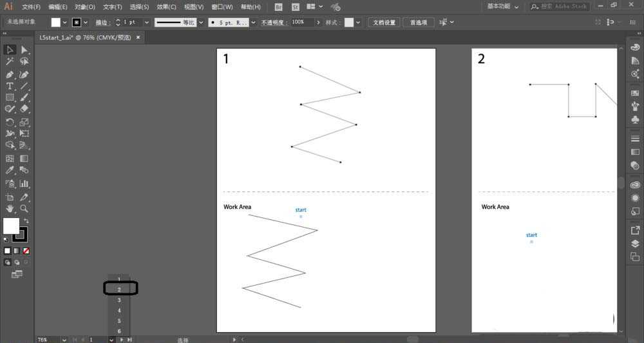The width and height of the screenshot is (644, 343).
Task: Select the Selection (black arrow) tool
Action: coord(10,50)
